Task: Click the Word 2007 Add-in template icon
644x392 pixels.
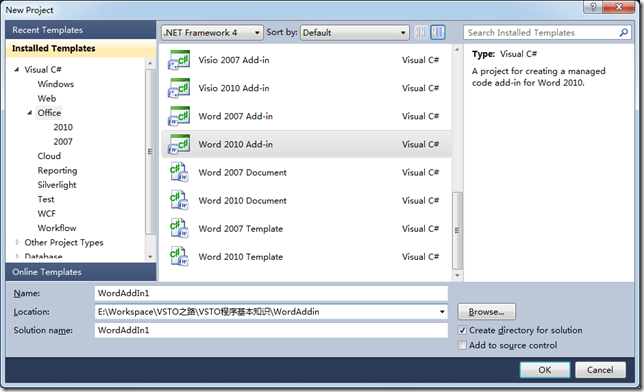Action: (179, 116)
